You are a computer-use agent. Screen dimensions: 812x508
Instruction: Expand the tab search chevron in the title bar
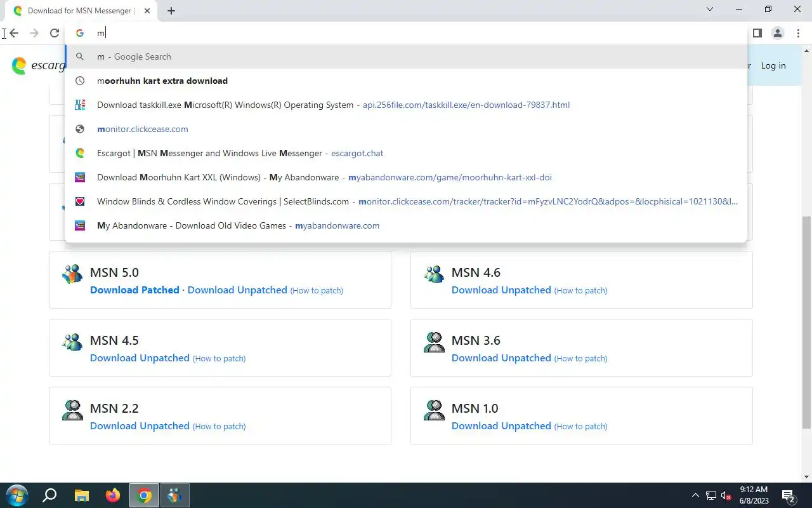pyautogui.click(x=710, y=9)
